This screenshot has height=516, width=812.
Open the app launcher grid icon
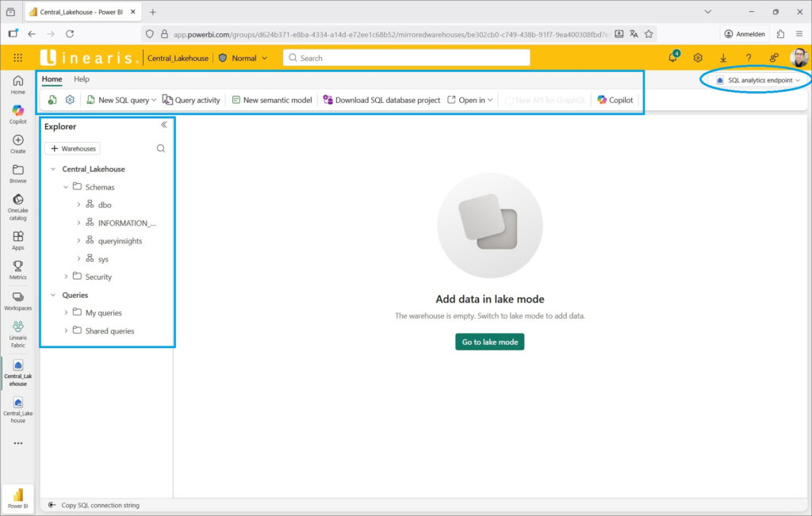pyautogui.click(x=18, y=58)
